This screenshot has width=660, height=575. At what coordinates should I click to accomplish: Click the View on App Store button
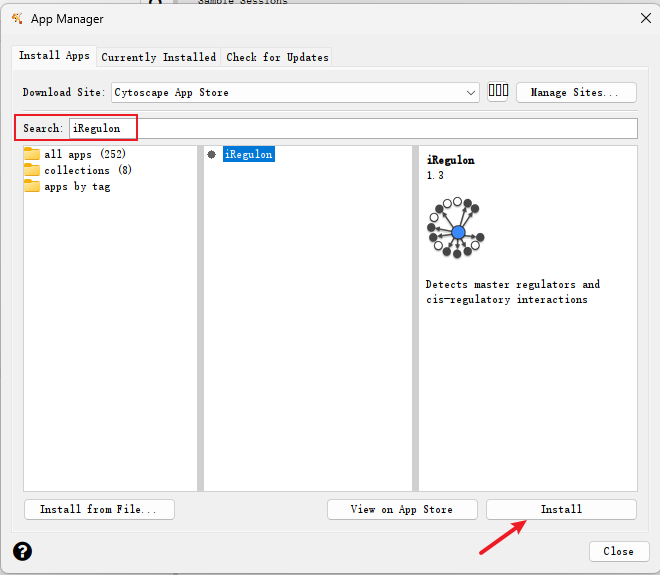402,509
